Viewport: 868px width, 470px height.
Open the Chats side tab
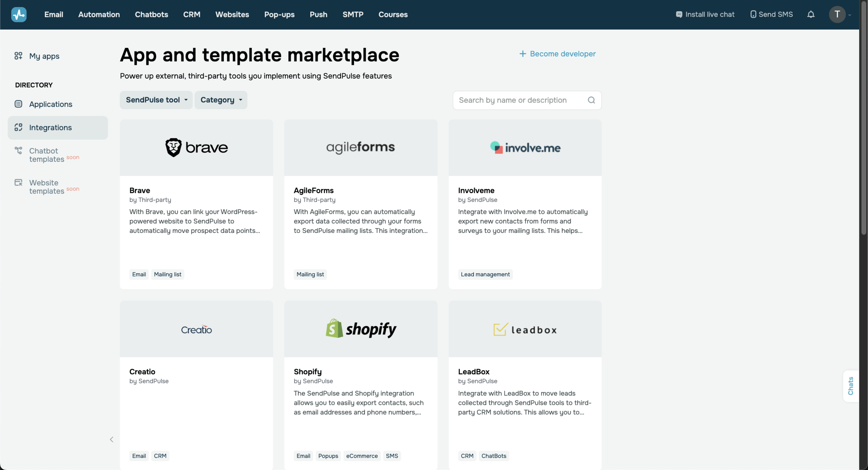[x=850, y=386]
